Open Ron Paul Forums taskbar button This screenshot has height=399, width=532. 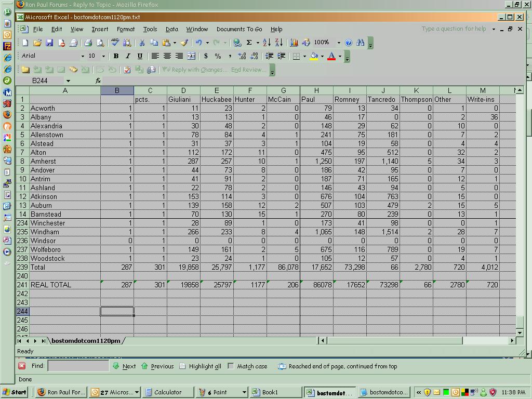pos(62,392)
